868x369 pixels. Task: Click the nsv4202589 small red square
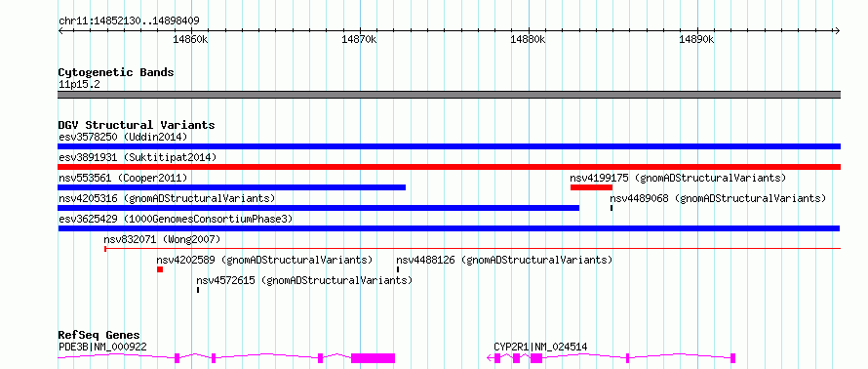pyautogui.click(x=160, y=269)
